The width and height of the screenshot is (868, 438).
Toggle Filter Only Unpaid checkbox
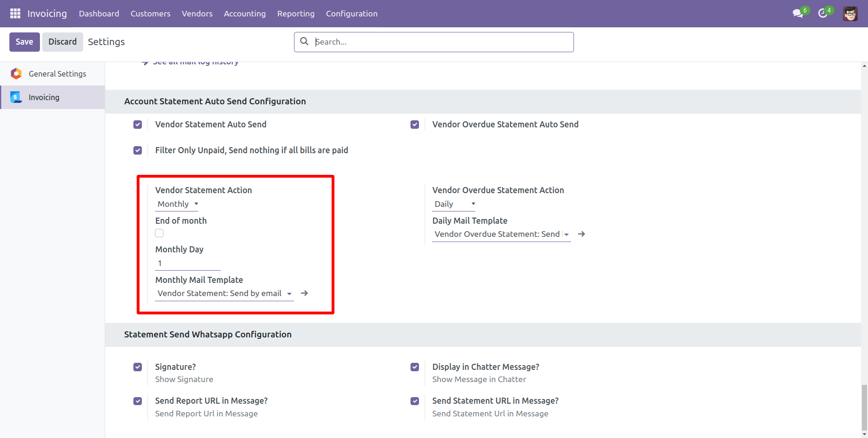click(138, 150)
